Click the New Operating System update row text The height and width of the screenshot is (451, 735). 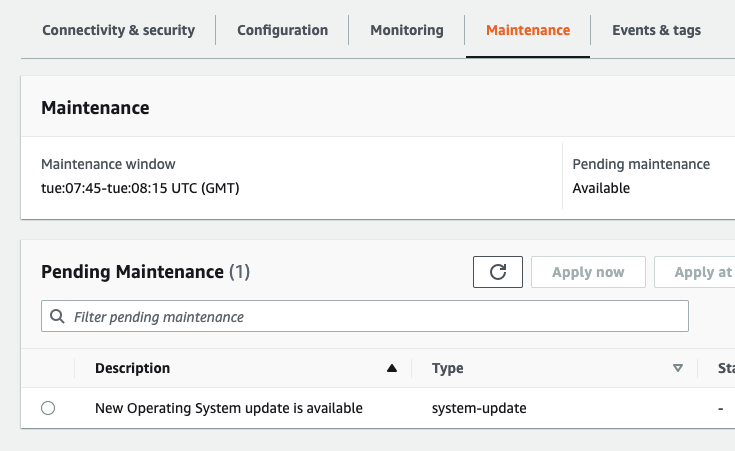228,408
